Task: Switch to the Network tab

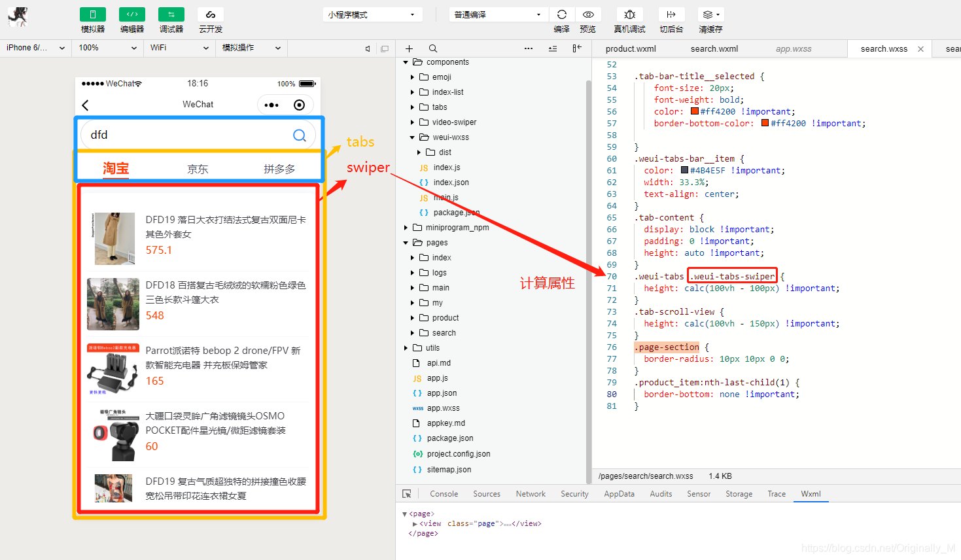Action: click(x=531, y=494)
